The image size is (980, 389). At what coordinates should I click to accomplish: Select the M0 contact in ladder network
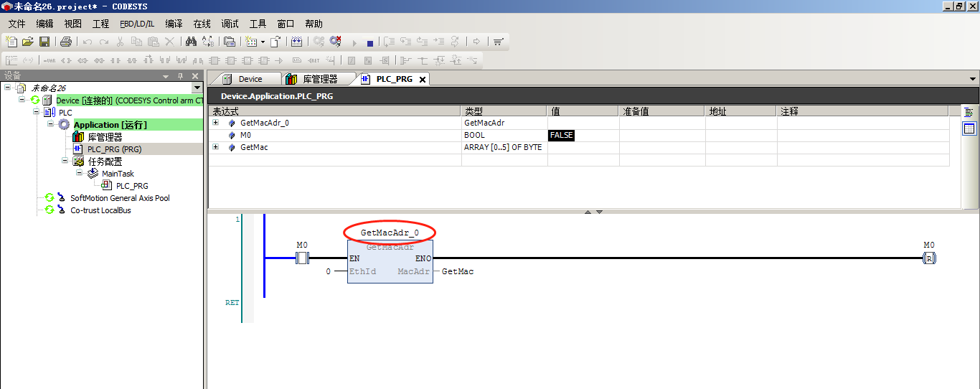click(302, 258)
